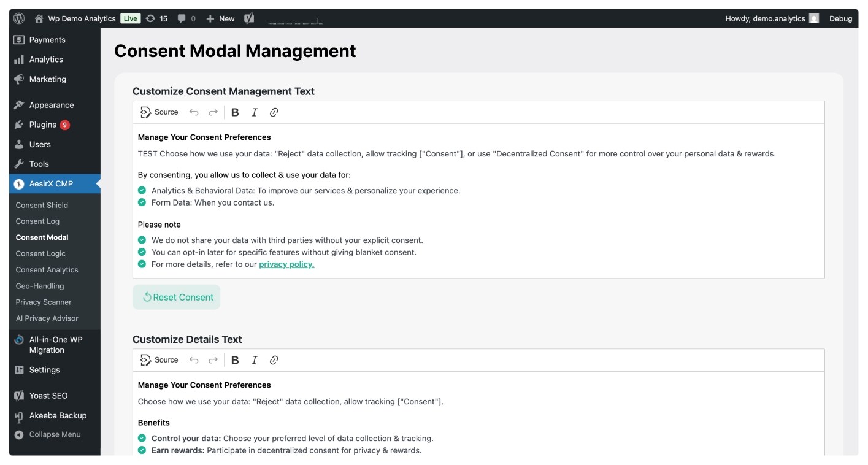
Task: Collapse the admin menu
Action: pos(49,434)
